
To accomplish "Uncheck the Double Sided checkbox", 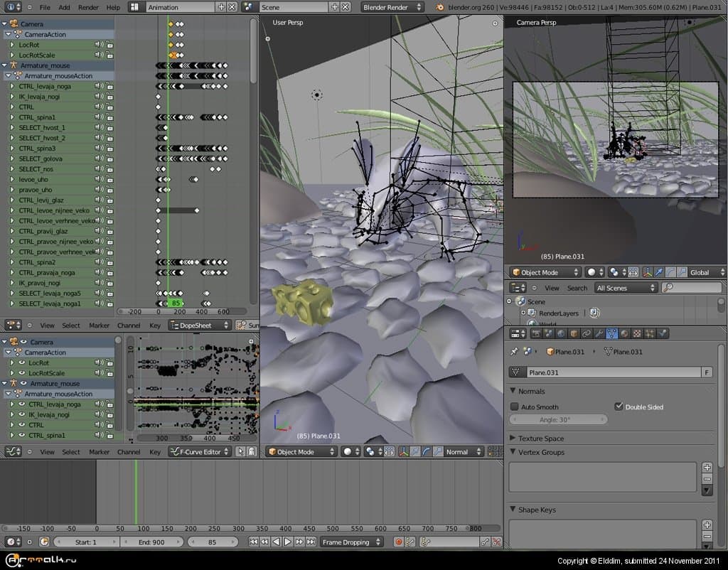I will point(619,407).
